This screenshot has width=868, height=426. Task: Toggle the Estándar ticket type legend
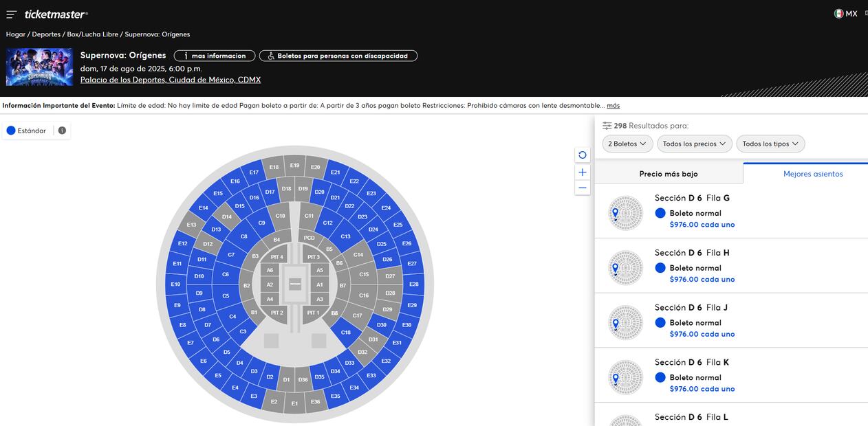click(27, 131)
